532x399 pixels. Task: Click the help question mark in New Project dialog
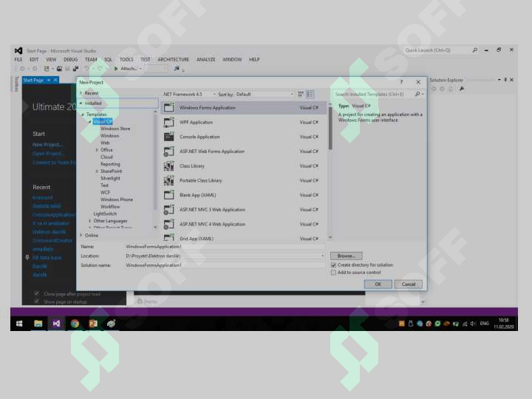pyautogui.click(x=401, y=82)
